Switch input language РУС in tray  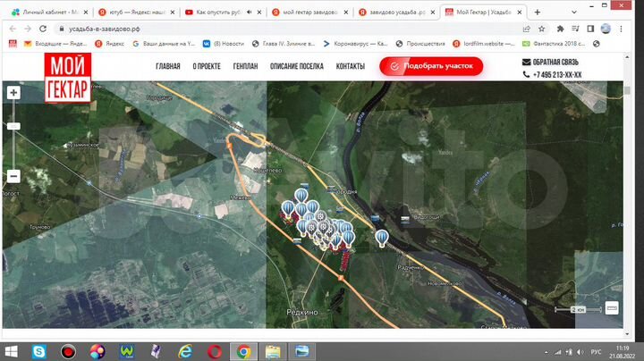click(596, 352)
